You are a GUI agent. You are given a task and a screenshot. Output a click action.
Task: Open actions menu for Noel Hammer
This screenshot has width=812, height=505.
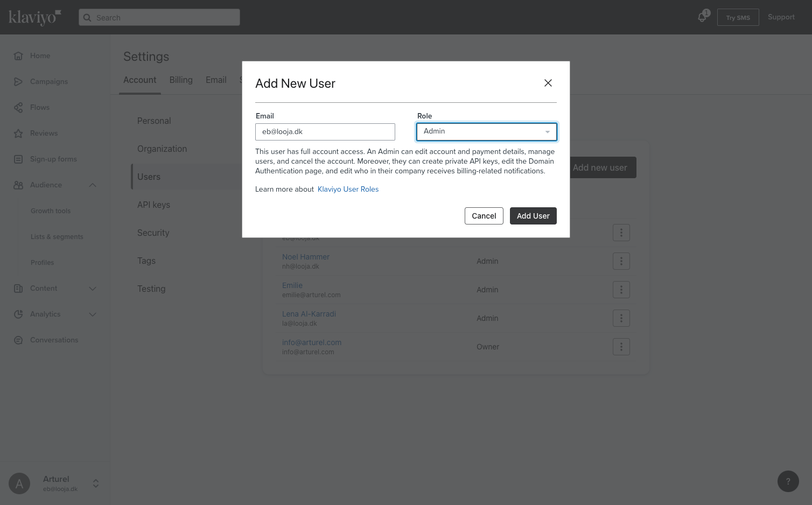point(621,261)
